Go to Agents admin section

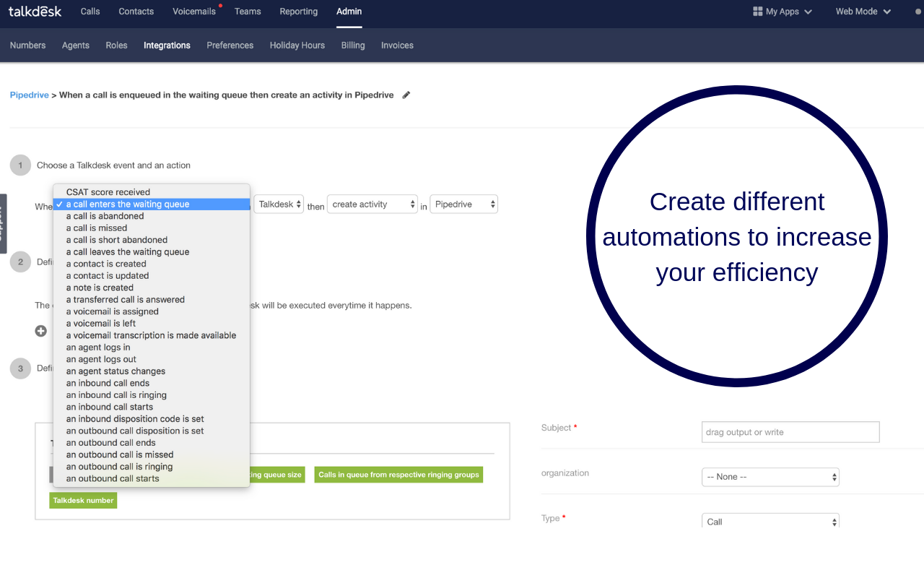pos(76,45)
